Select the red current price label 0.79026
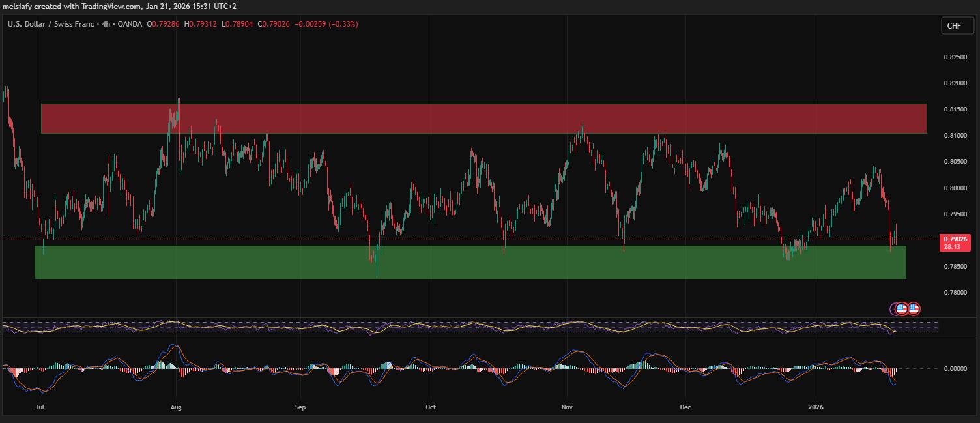 tap(955, 242)
